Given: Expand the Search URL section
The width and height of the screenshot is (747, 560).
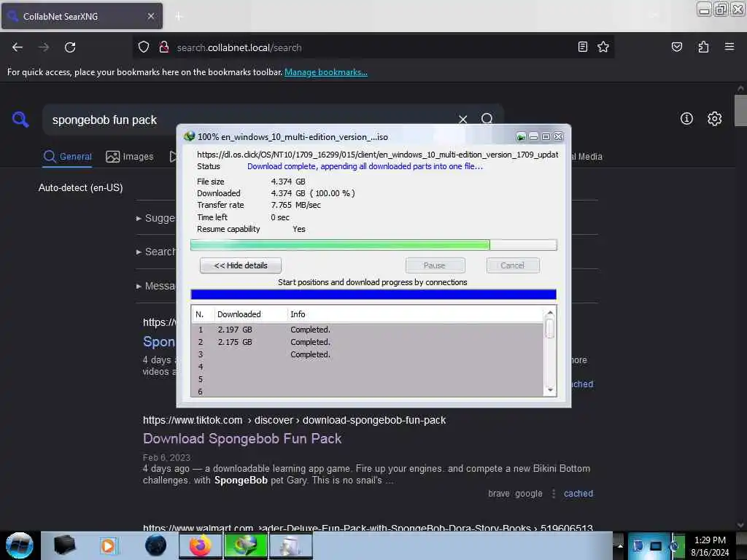Looking at the screenshot, I should (x=156, y=252).
